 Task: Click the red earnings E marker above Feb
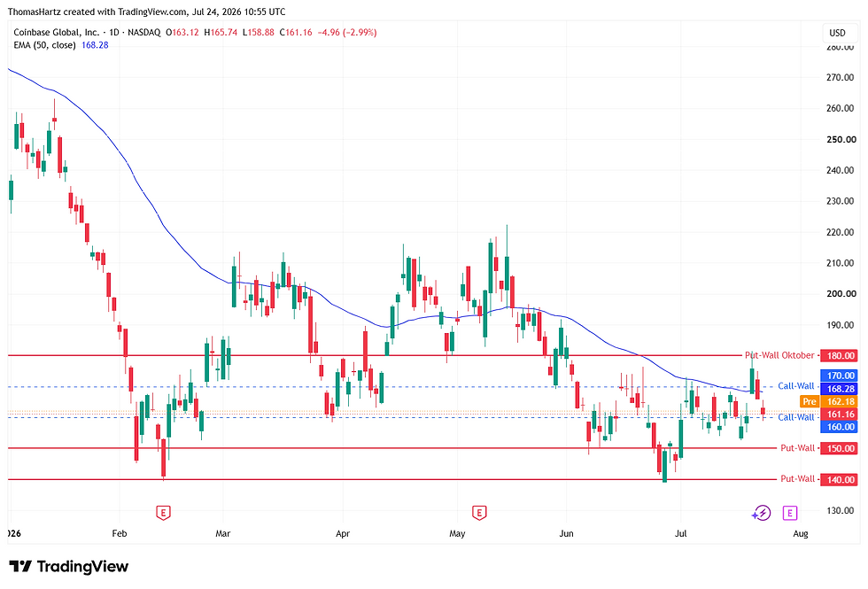163,513
